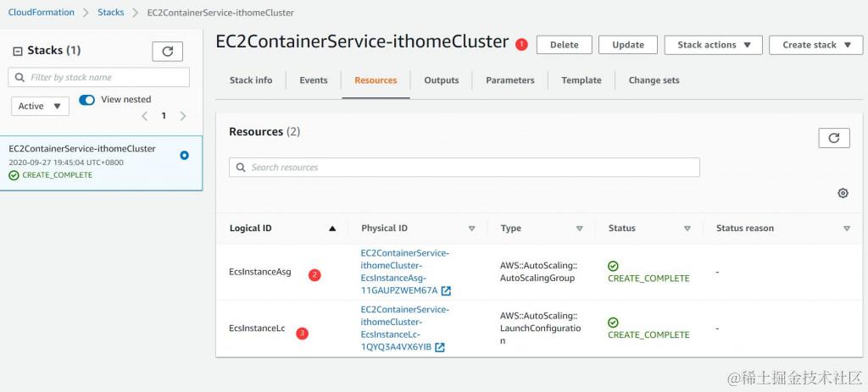Viewport: 868px width, 392px height.
Task: Focus the Search resources field
Action: coord(464,167)
